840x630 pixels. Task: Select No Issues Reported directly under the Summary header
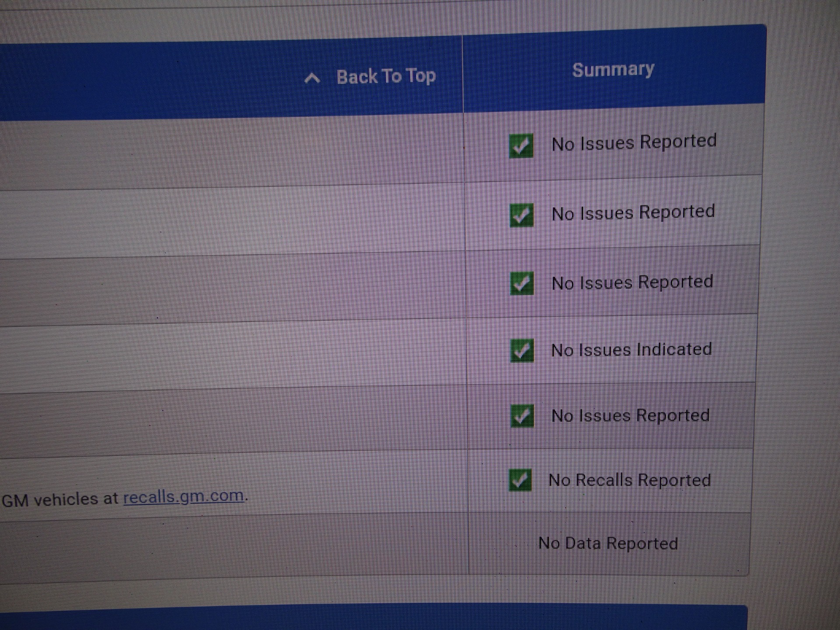pyautogui.click(x=634, y=142)
